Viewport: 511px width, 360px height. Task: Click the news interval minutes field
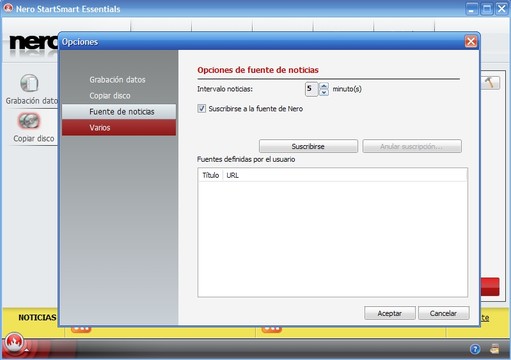pyautogui.click(x=312, y=89)
